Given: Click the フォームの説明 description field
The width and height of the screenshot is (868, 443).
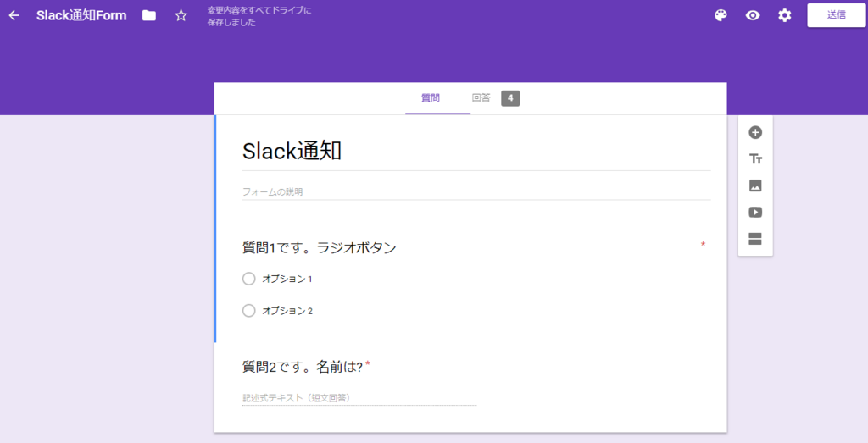Looking at the screenshot, I should pyautogui.click(x=476, y=192).
